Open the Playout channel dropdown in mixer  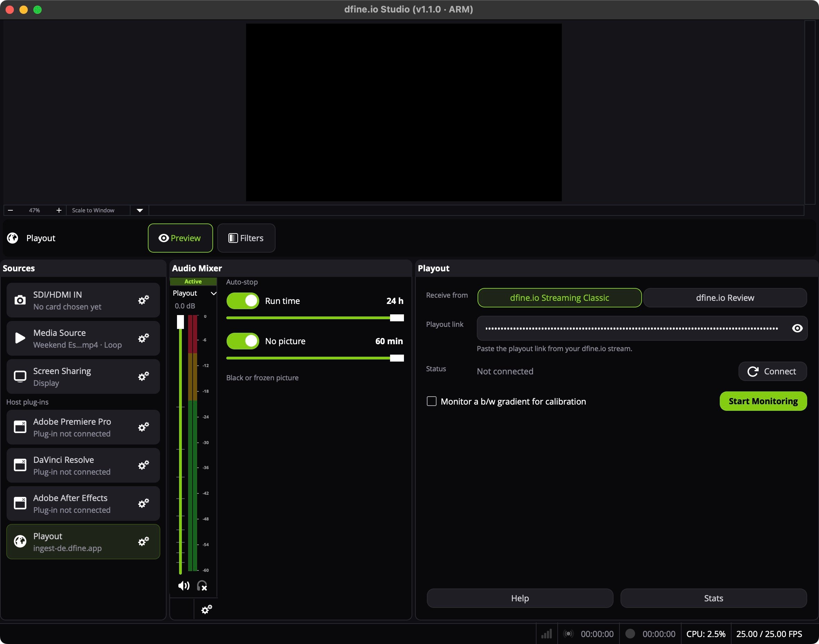tap(194, 293)
